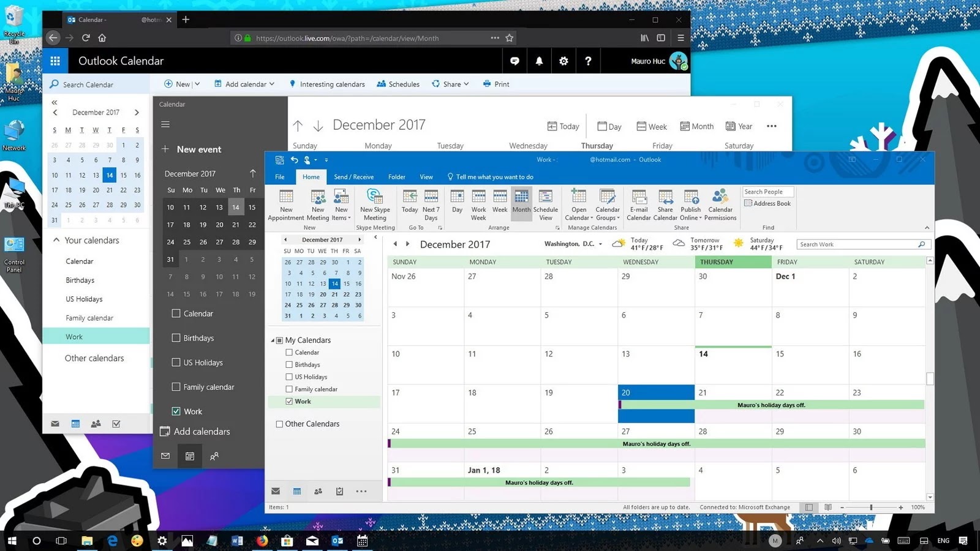
Task: Click Add calendars in Windows Calendar
Action: (195, 432)
